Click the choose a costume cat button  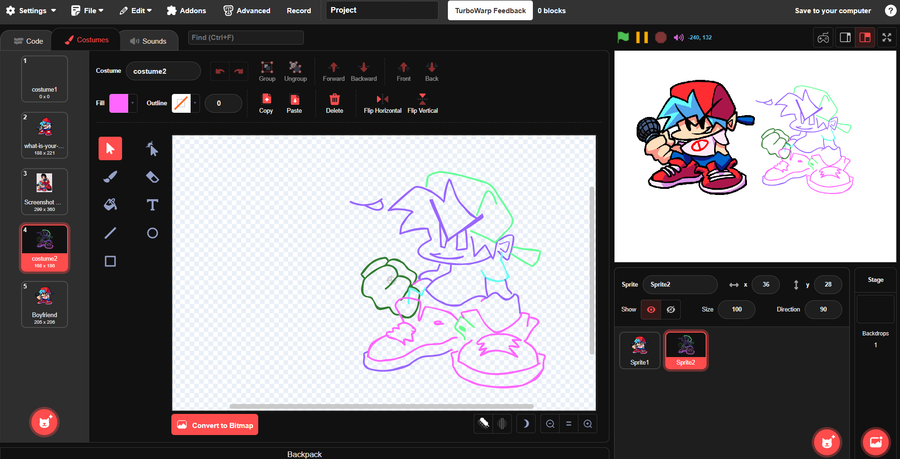[44, 424]
